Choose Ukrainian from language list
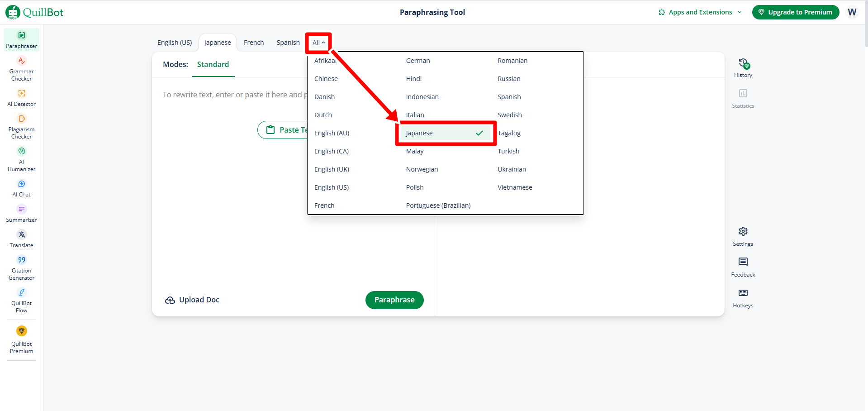The height and width of the screenshot is (411, 868). pos(537,169)
